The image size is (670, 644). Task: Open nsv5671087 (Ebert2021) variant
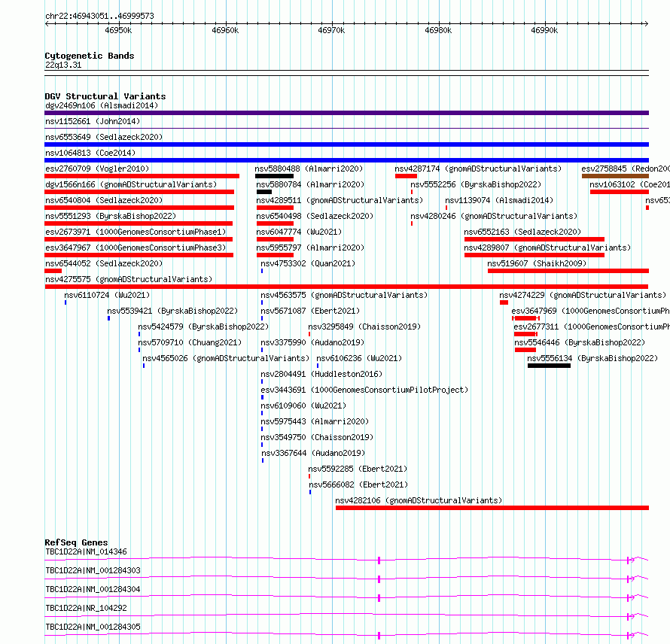pos(310,311)
